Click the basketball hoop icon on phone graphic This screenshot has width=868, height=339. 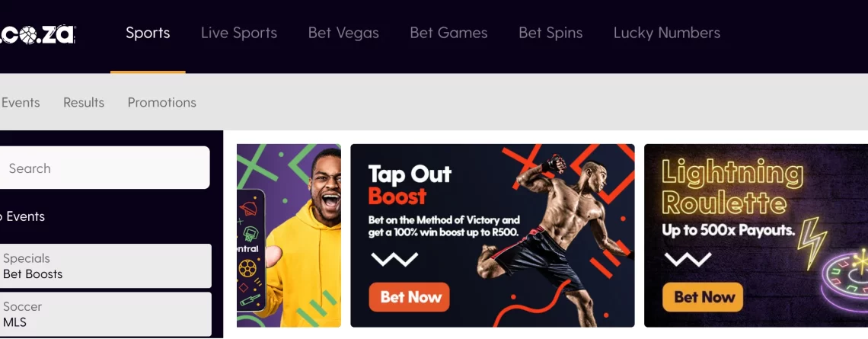coord(251,234)
